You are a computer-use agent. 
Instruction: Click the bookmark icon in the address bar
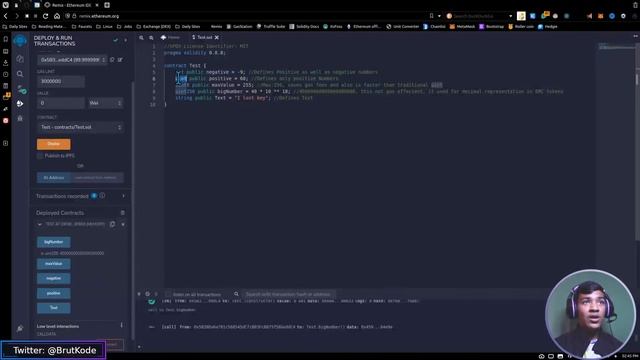431,16
